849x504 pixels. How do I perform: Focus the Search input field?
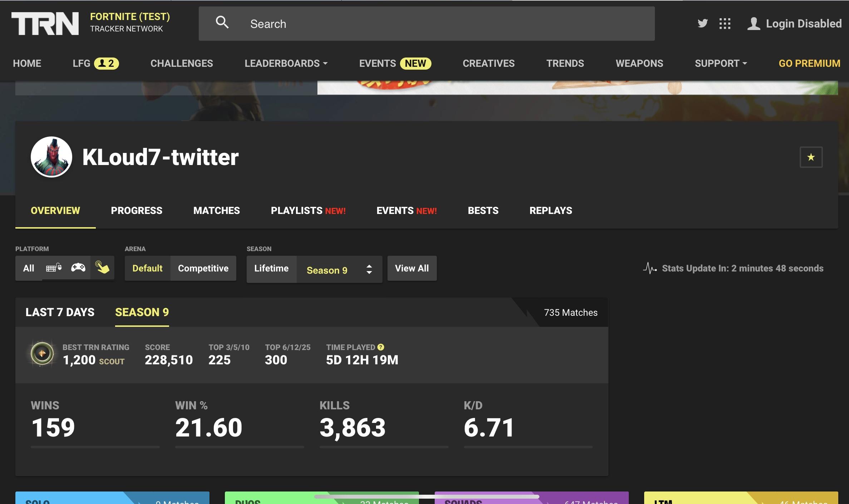[x=427, y=24]
